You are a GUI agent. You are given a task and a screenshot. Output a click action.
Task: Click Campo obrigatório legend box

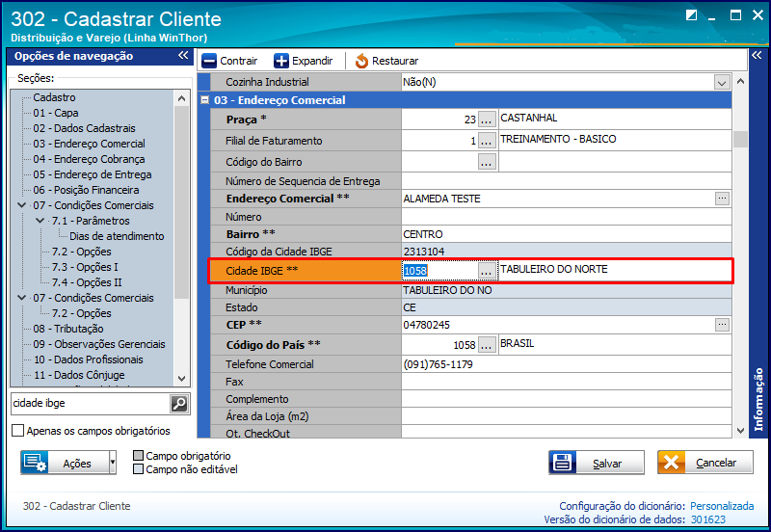point(139,455)
